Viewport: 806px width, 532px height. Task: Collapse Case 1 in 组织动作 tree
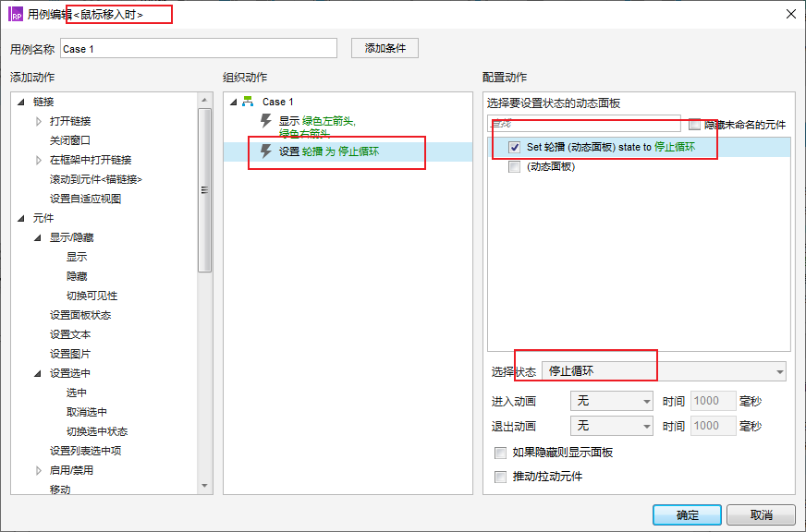click(233, 103)
